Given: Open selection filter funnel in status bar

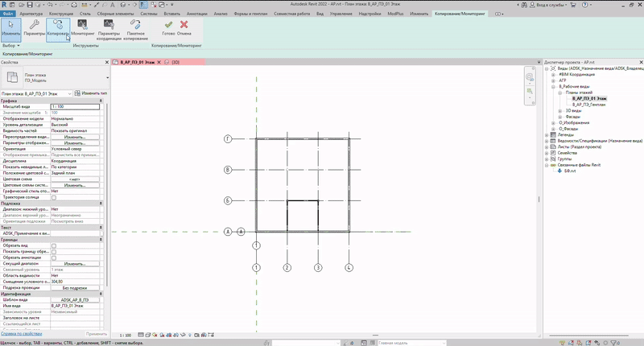Looking at the screenshot, I should pos(614,343).
